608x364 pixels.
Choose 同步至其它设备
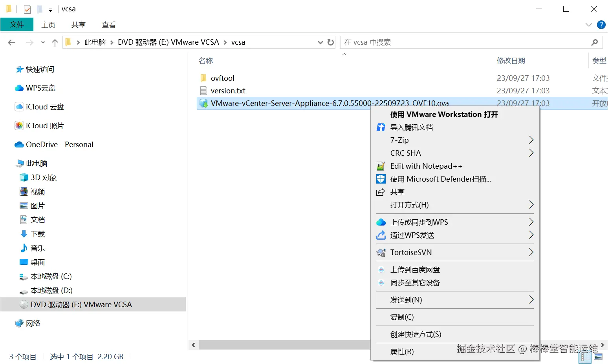[x=455, y=283]
